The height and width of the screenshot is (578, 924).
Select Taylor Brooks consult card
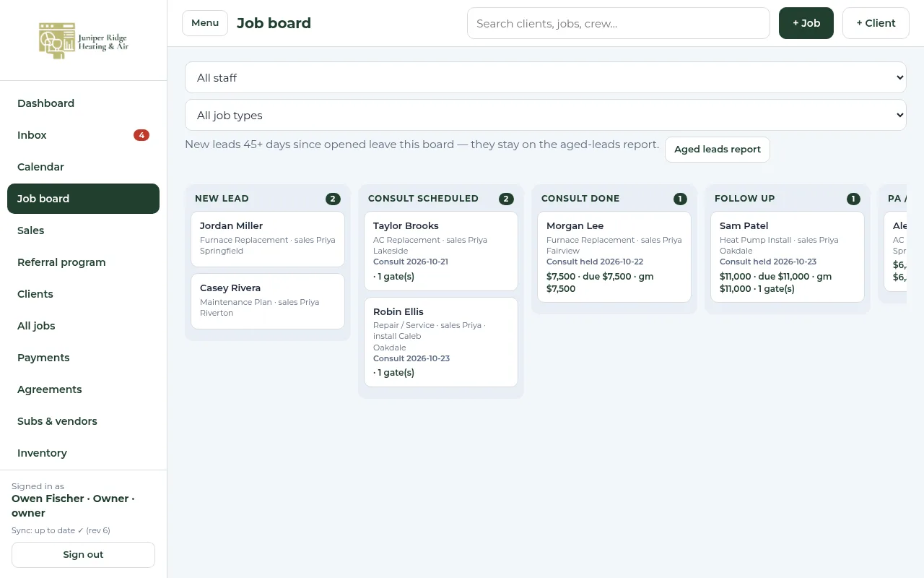pyautogui.click(x=441, y=251)
